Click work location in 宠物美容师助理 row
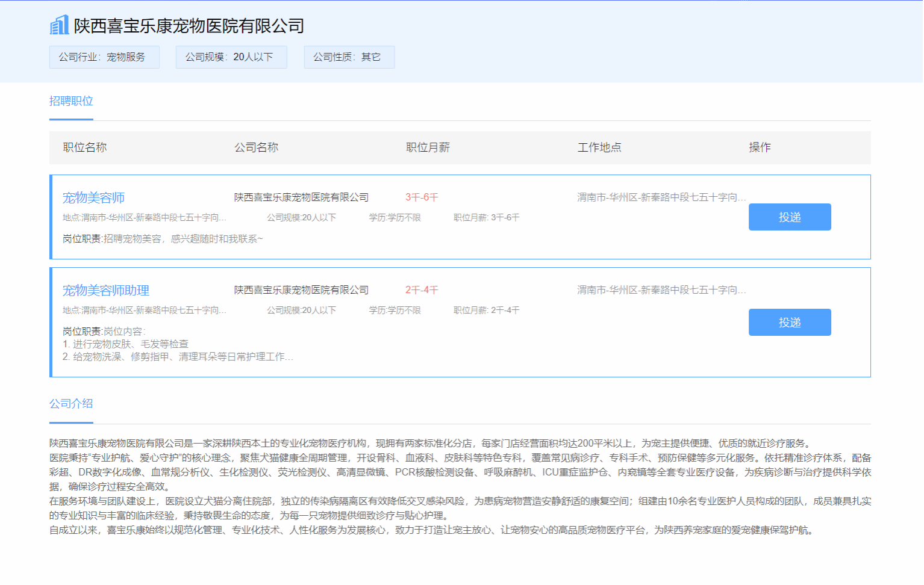This screenshot has height=585, width=924. 661,290
